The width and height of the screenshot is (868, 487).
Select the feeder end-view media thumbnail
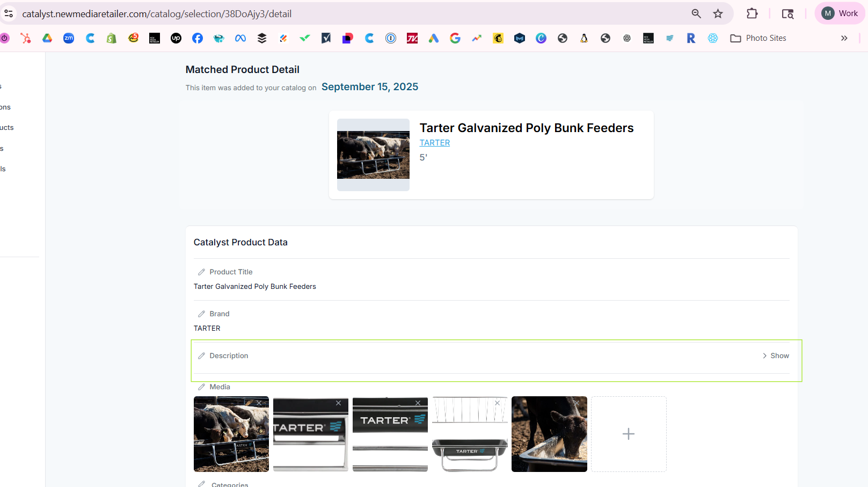pyautogui.click(x=470, y=434)
